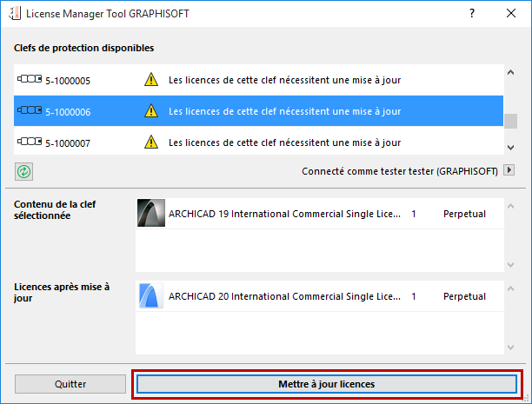532x404 pixels.
Task: Expand the connected user arrow menu
Action: click(x=509, y=170)
